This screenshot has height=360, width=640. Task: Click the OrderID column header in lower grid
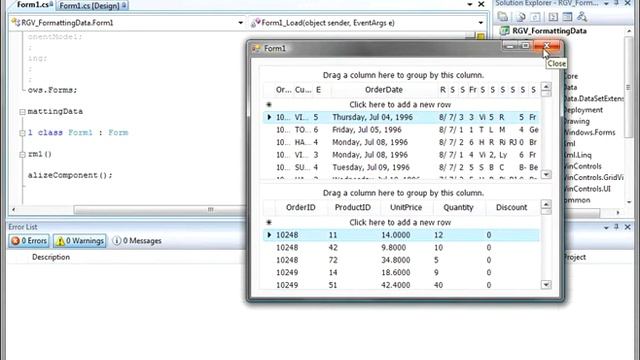[x=301, y=207]
